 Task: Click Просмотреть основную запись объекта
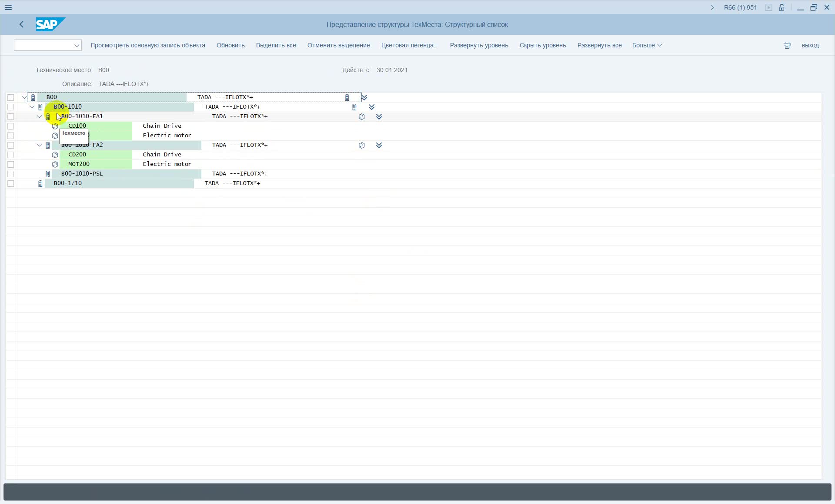pos(148,45)
